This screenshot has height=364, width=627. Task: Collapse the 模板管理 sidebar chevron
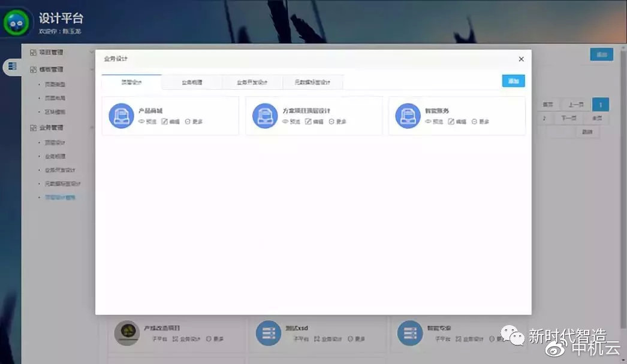tap(92, 69)
